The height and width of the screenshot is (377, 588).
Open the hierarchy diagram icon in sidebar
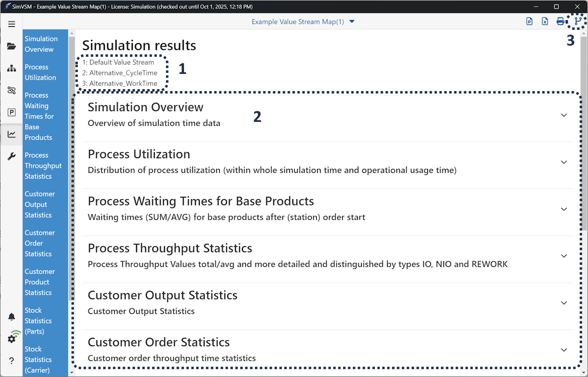coord(12,69)
